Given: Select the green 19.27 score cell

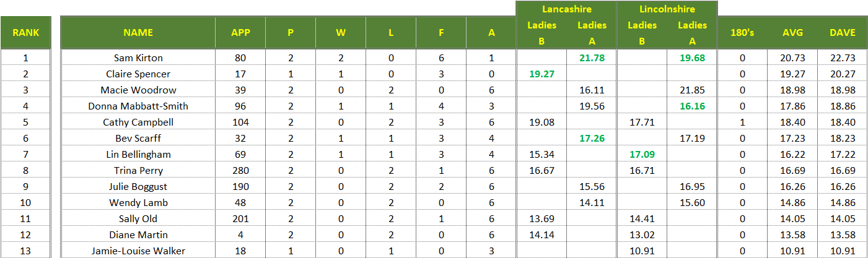Looking at the screenshot, I should pos(541,74).
